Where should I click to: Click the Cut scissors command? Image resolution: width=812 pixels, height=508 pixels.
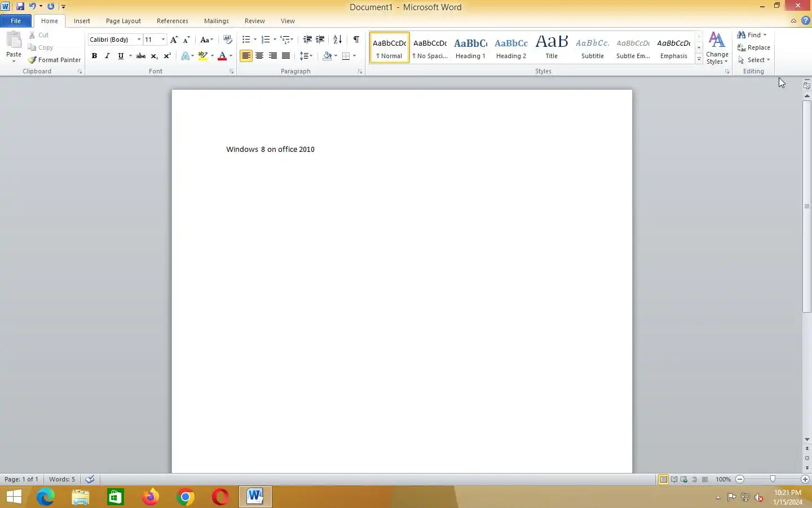(x=39, y=35)
